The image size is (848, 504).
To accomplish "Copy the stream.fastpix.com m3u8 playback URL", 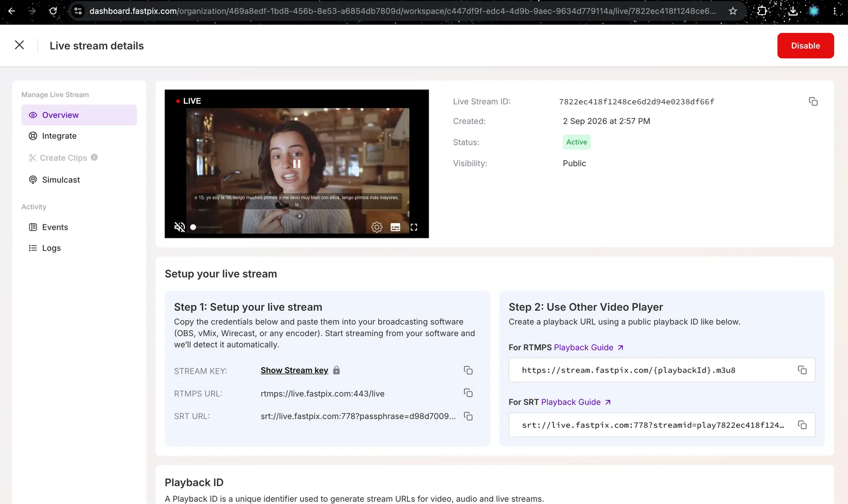I will pos(802,370).
